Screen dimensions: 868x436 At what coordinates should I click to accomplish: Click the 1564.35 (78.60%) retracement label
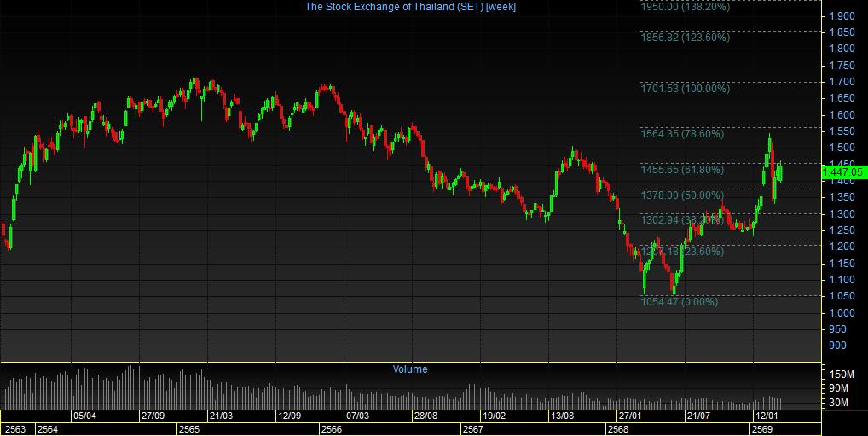(x=682, y=133)
